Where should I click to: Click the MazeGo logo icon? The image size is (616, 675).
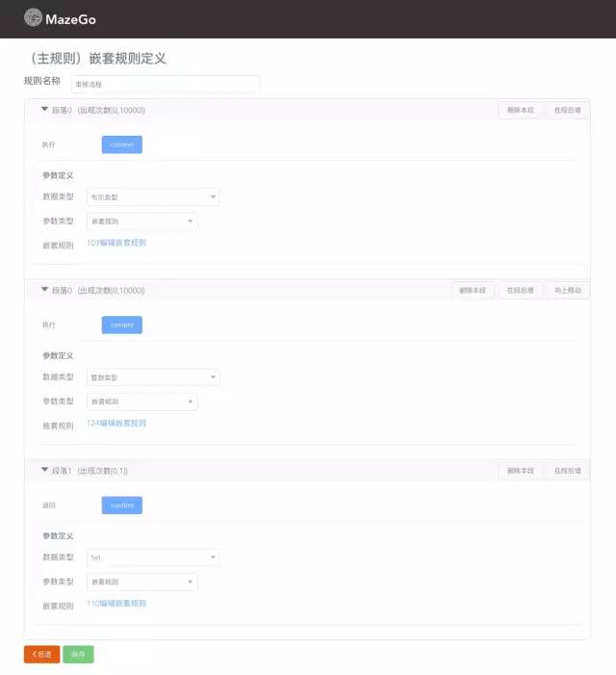(x=33, y=17)
